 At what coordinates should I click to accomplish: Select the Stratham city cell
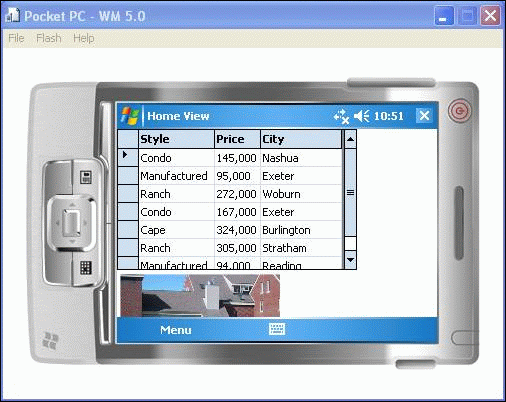click(x=301, y=248)
